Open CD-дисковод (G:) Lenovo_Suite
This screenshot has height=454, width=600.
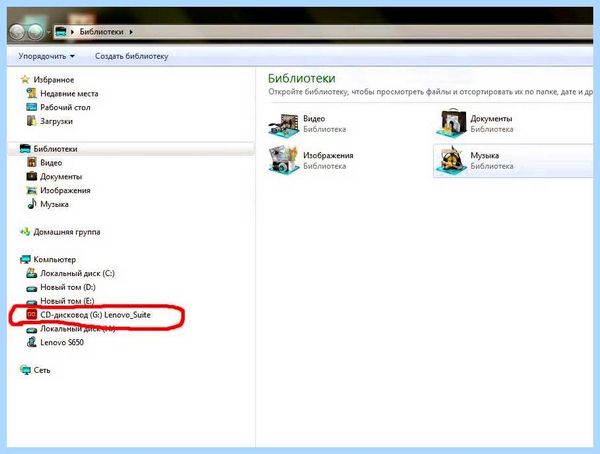95,315
